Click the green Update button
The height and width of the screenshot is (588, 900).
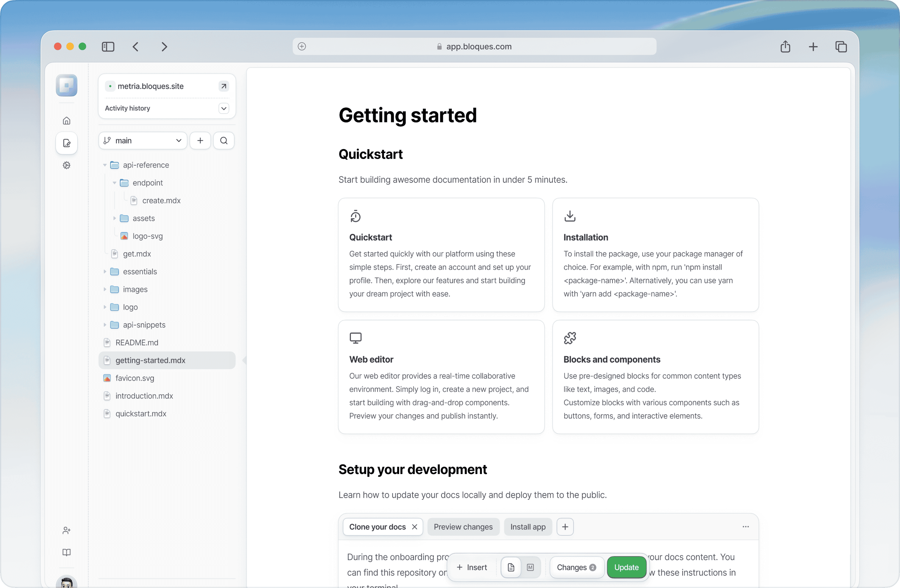(626, 567)
